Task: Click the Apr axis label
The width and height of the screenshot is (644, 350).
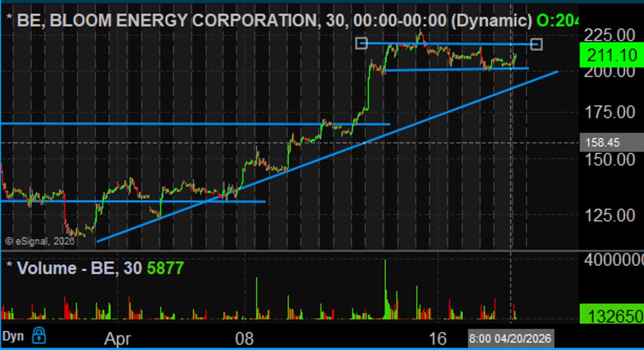Action: click(x=118, y=339)
